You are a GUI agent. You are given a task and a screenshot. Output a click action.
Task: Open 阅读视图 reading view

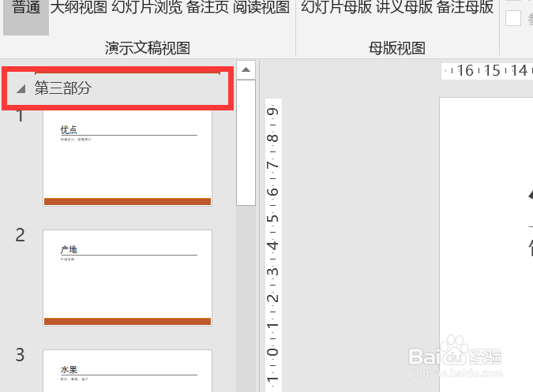pos(261,7)
